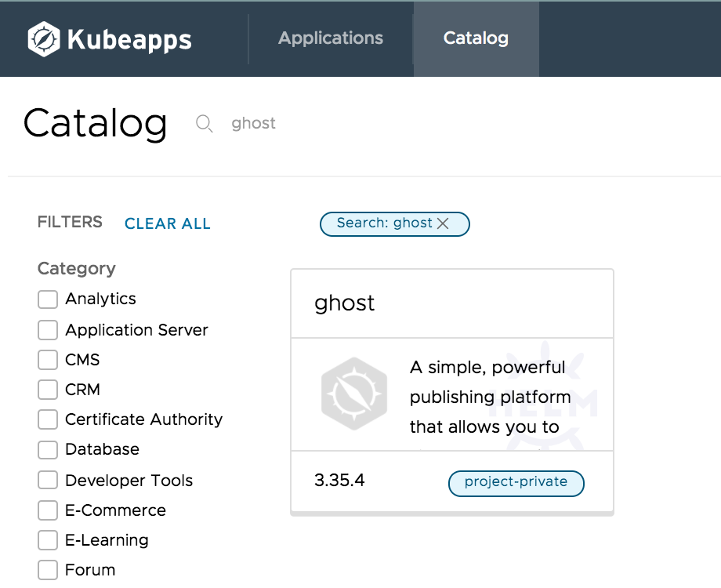This screenshot has width=721, height=588.
Task: Switch to the Catalog tab
Action: point(476,38)
